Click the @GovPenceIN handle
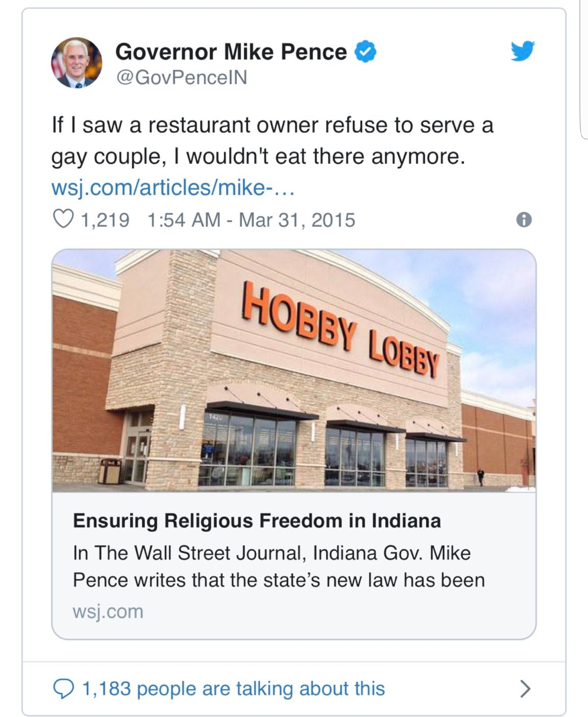 [182, 78]
